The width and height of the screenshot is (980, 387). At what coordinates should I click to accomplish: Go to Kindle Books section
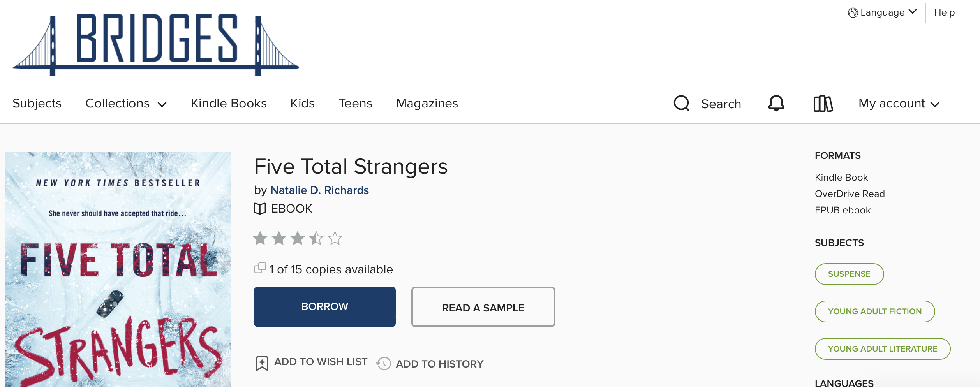[229, 103]
